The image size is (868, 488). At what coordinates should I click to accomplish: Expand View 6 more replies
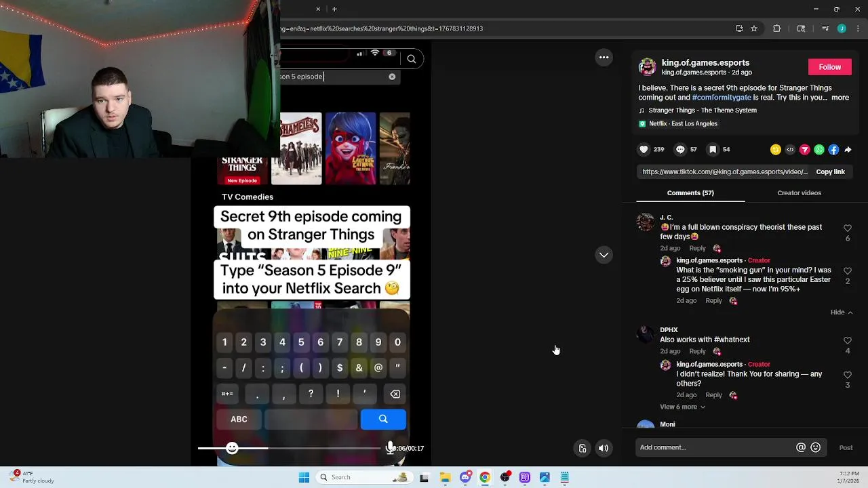point(683,407)
